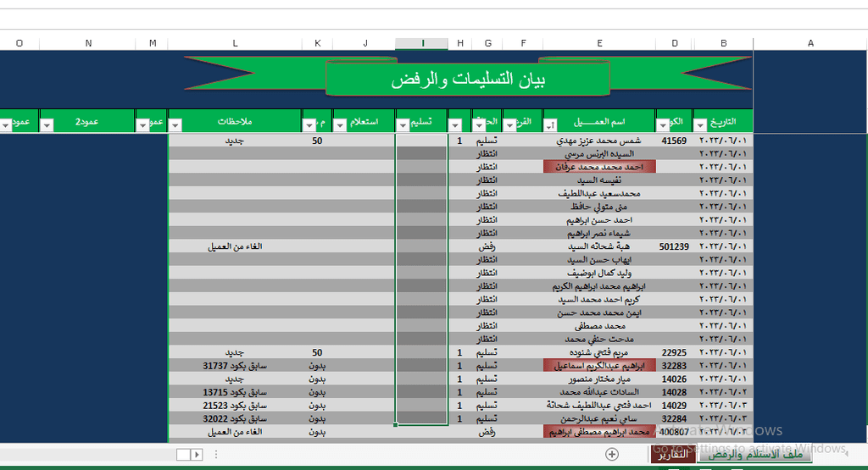Add a new sheet with the plus icon

tap(612, 455)
